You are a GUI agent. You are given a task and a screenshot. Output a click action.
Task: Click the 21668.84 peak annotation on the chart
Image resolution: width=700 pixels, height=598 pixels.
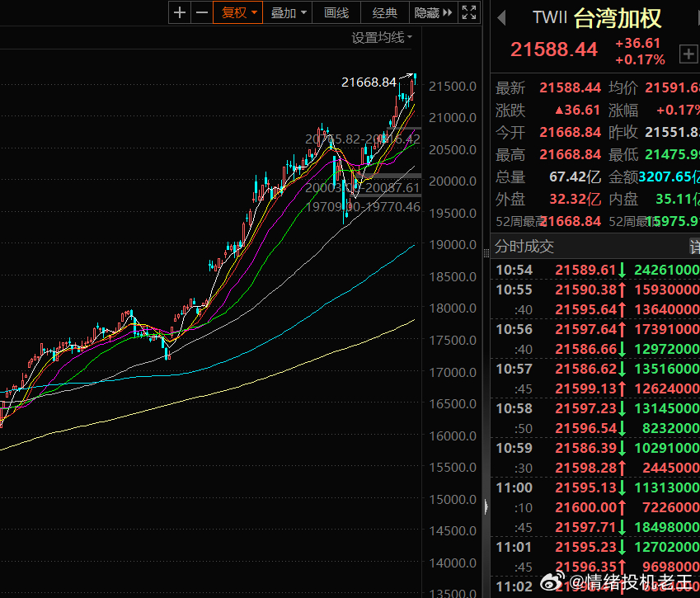click(369, 82)
